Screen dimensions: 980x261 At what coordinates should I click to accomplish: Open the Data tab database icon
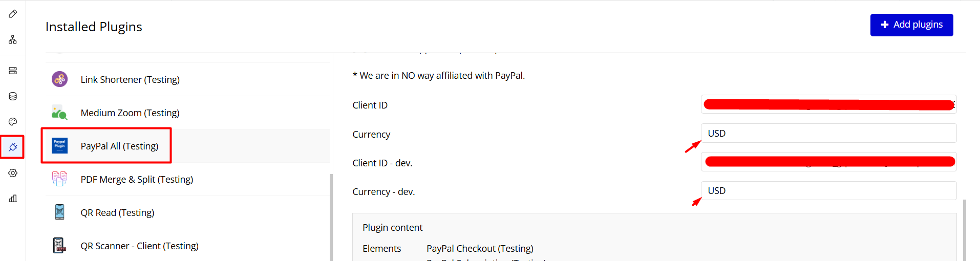pos(13,96)
